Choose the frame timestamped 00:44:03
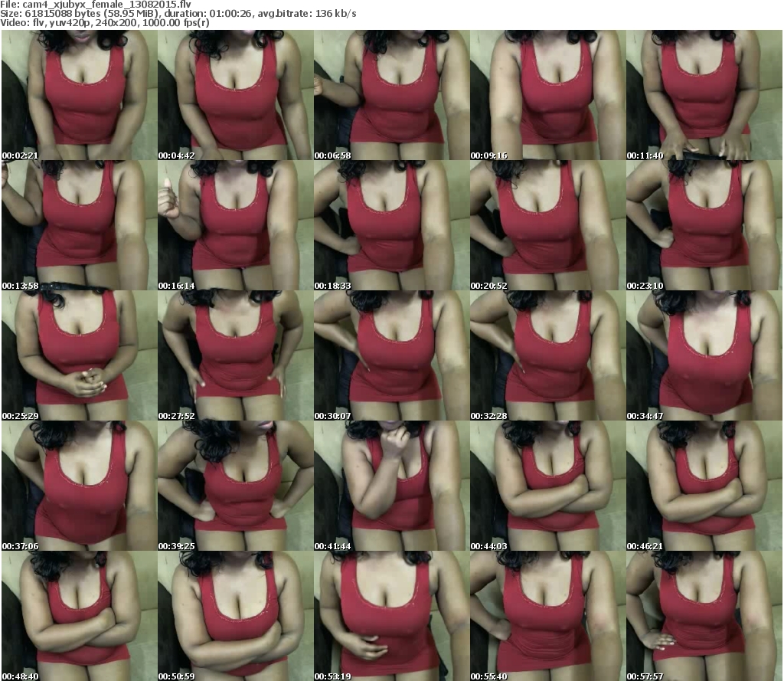 (x=547, y=486)
